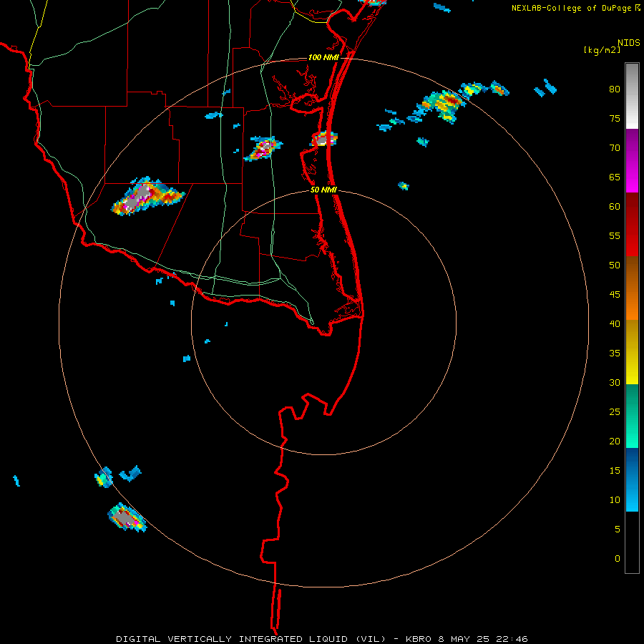This screenshot has width=644, height=644.
Task: Click the 100 NMI range ring label
Action: click(323, 57)
